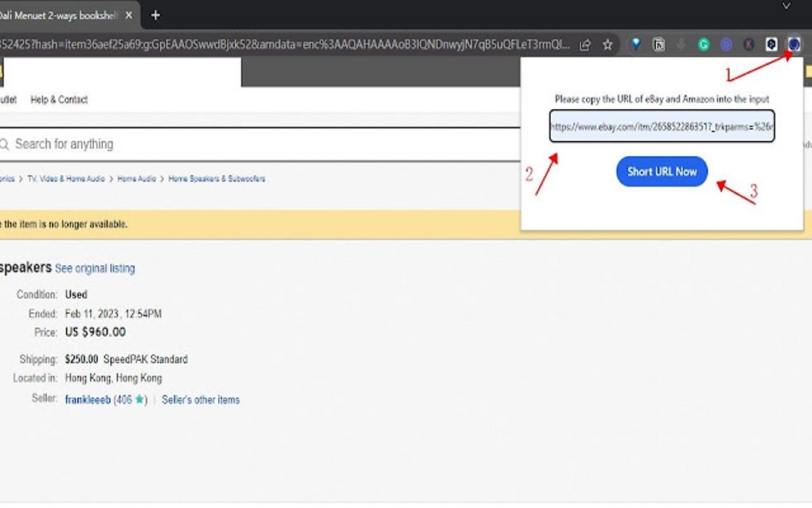Viewport: 812px width, 508px height.
Task: Click the gray download arrow extension icon
Action: tap(681, 44)
